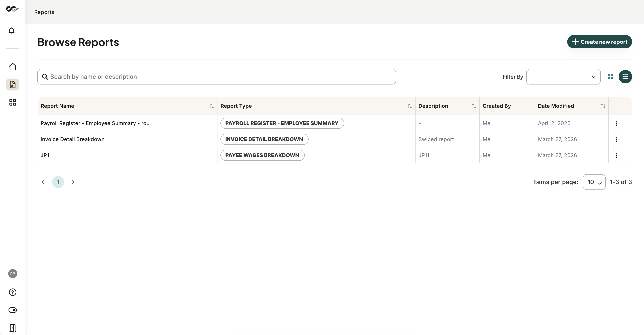The width and height of the screenshot is (644, 335).
Task: Click the Reports breadcrumb
Action: (x=44, y=12)
